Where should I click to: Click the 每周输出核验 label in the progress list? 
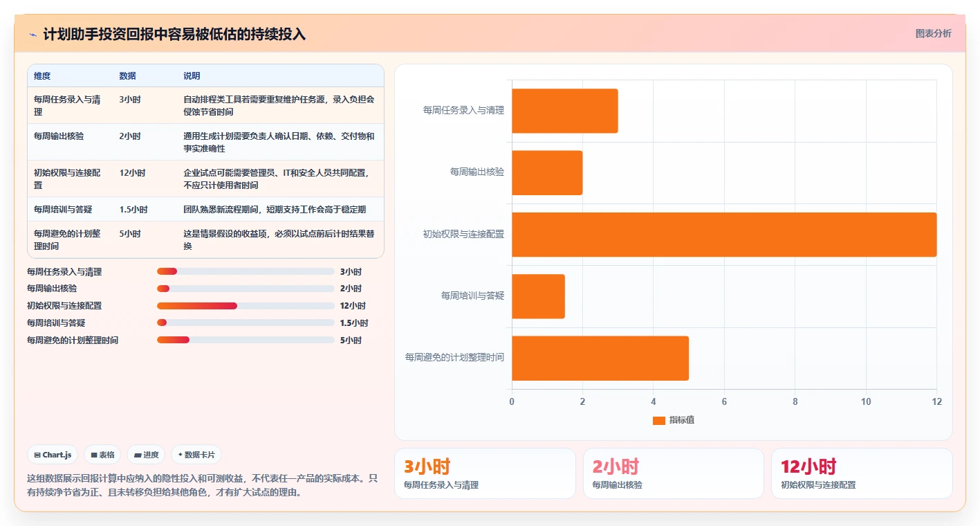[x=52, y=289]
